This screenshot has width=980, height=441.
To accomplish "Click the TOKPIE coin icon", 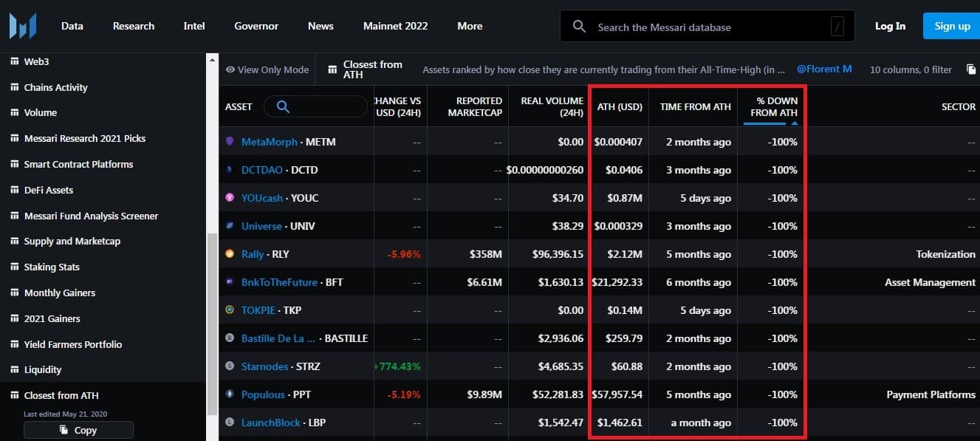I will pos(230,310).
